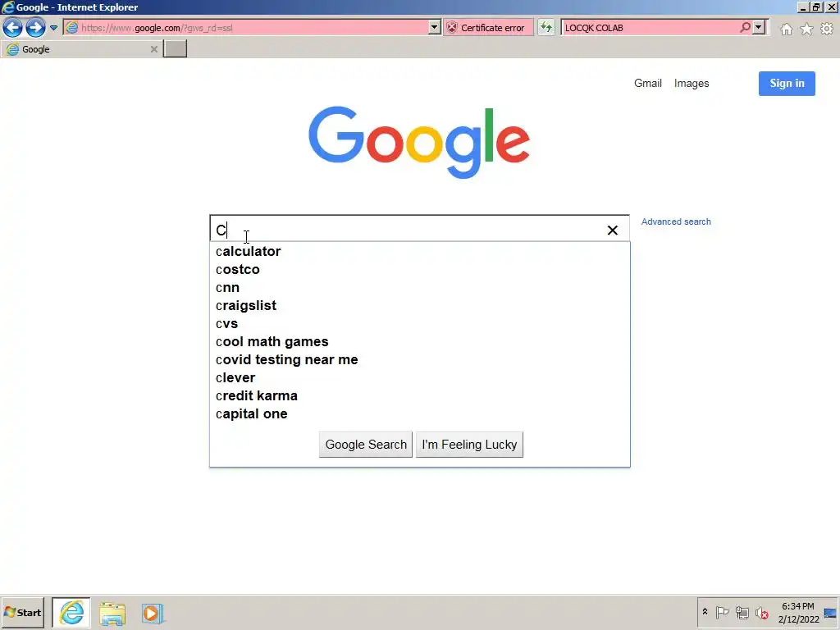Open recent pages dropdown beside Forward arrow
The image size is (840, 630).
(x=53, y=27)
